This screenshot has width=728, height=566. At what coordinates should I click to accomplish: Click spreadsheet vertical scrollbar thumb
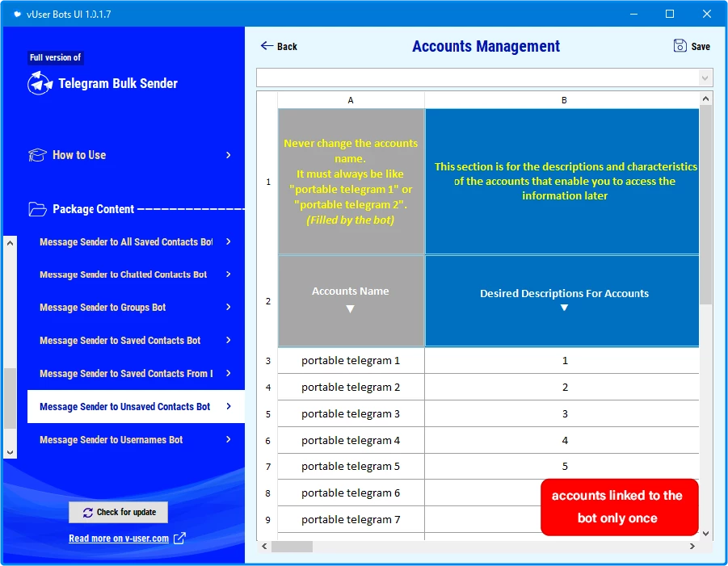[x=705, y=204]
